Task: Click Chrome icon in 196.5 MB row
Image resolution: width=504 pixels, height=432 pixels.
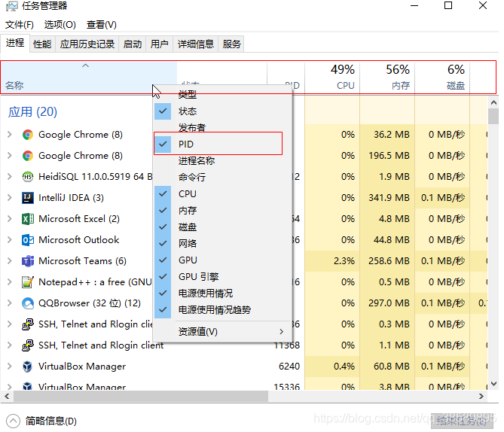Action: (x=28, y=156)
